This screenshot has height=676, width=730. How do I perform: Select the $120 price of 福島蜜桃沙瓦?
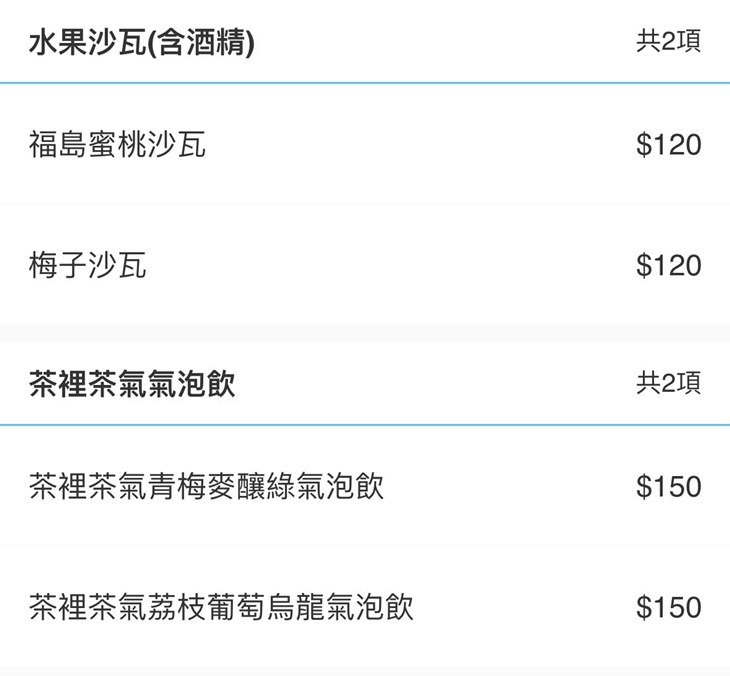669,144
